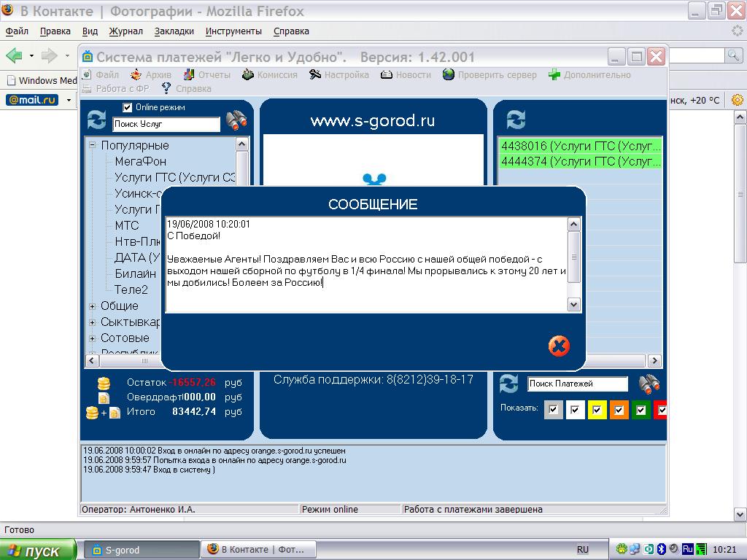This screenshot has width=747, height=560.
Task: Open Проверить сервер globe toolbar item
Action: click(489, 74)
